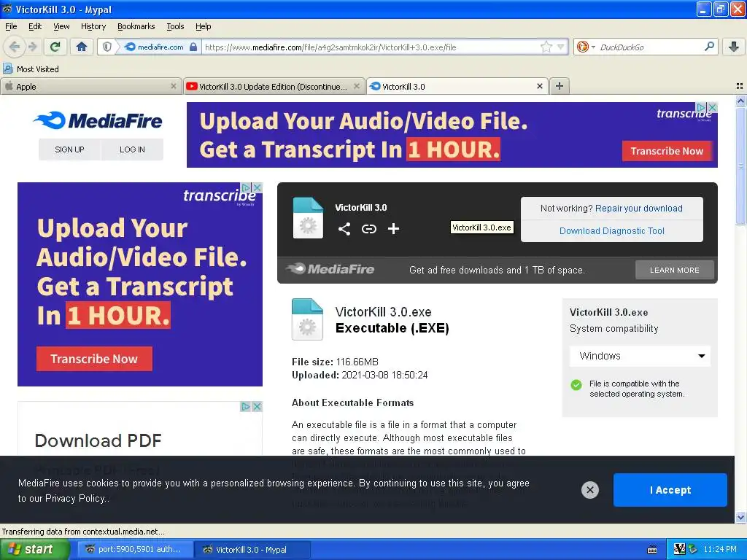
Task: Click I Accept cookie button
Action: [670, 490]
